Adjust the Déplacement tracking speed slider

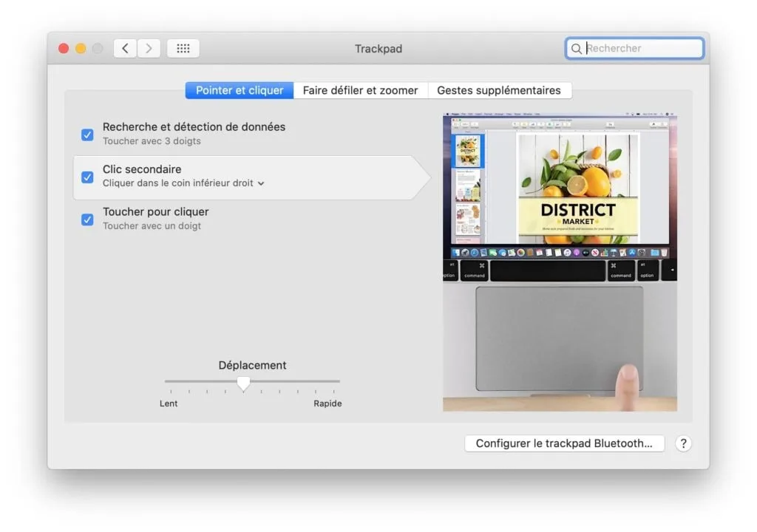click(x=244, y=383)
